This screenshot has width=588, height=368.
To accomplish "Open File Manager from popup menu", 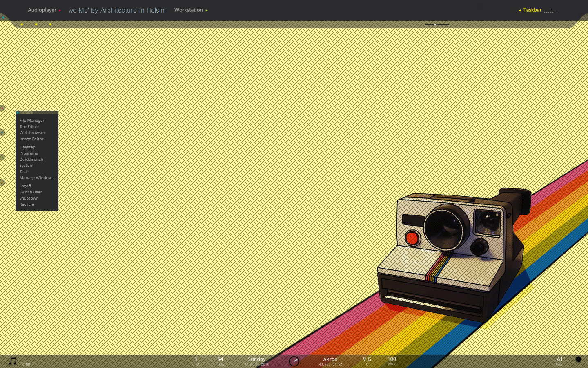I will (x=32, y=120).
